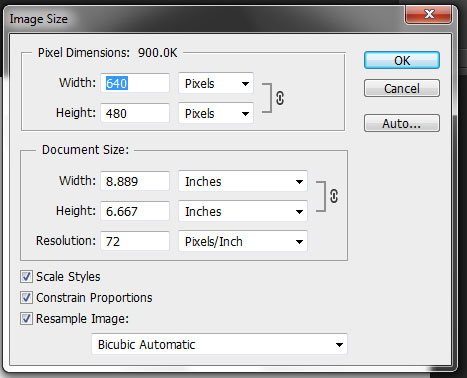Screen dimensions: 467x378
Task: Click the 'Pixel Dimensions: 900.0K' label
Action: (x=108, y=53)
